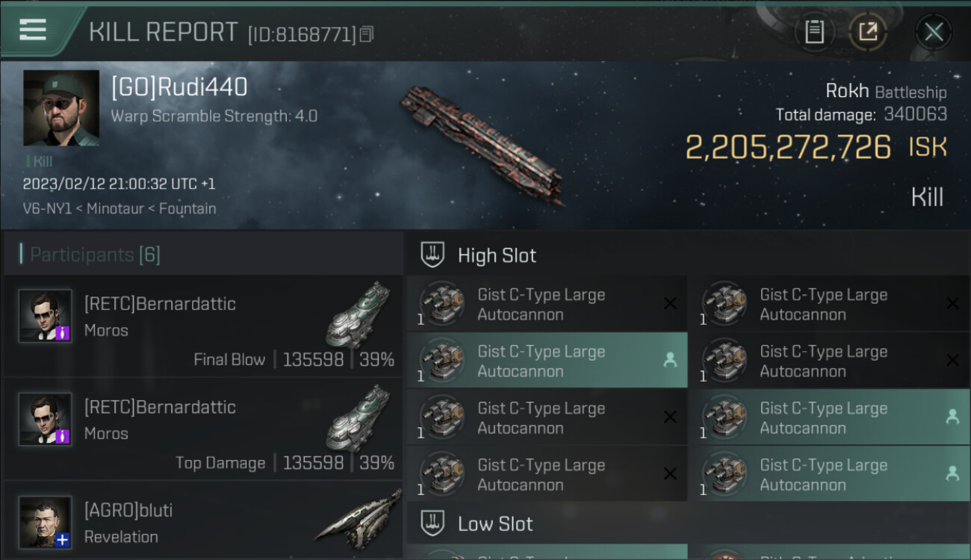Click the first destroyed autocannon's X icon
This screenshot has height=560, width=971.
(670, 303)
